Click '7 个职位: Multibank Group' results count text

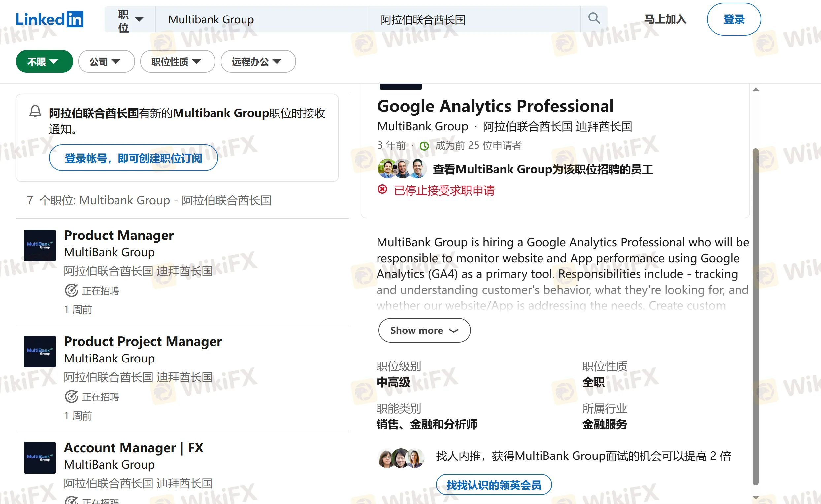coord(149,200)
